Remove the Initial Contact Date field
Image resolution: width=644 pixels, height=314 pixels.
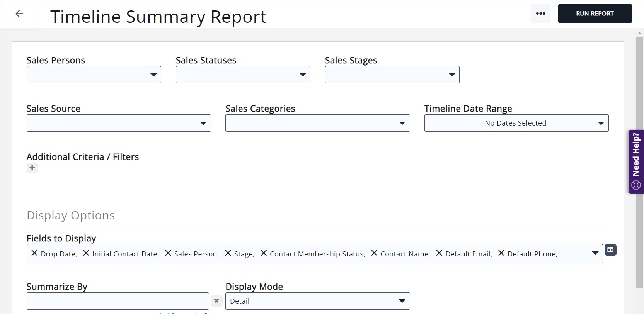click(x=86, y=253)
